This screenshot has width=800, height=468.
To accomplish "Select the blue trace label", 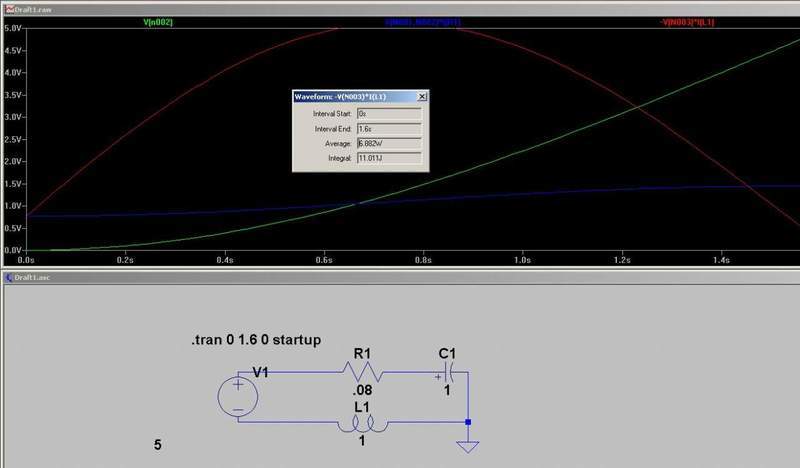I will coord(423,22).
